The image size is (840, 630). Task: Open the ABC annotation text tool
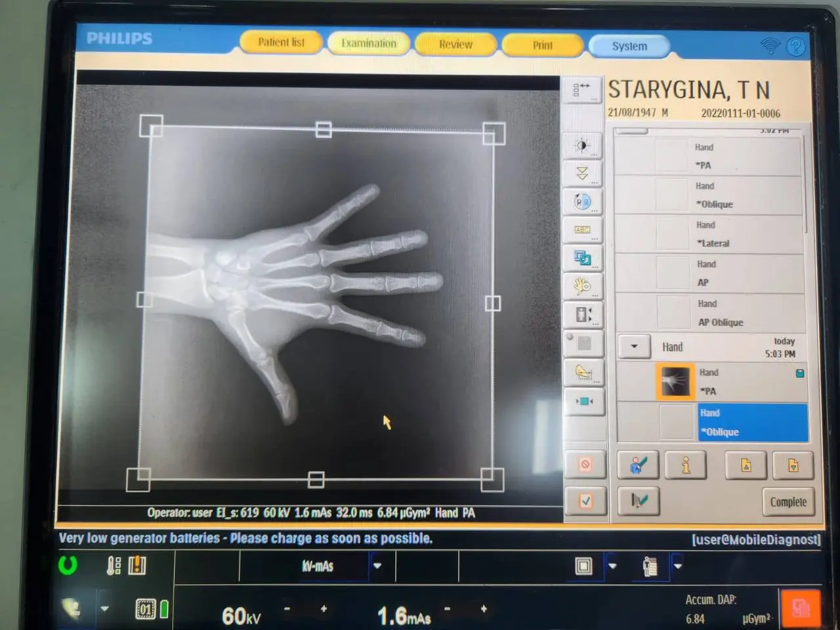pyautogui.click(x=583, y=230)
